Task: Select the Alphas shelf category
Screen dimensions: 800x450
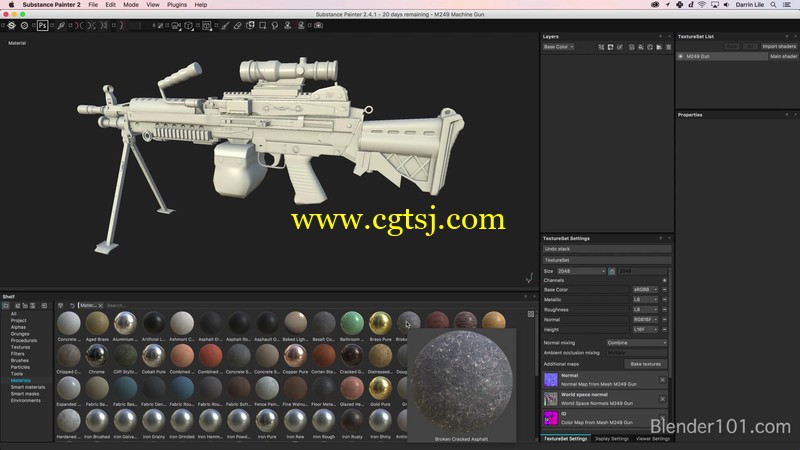Action: tap(18, 327)
